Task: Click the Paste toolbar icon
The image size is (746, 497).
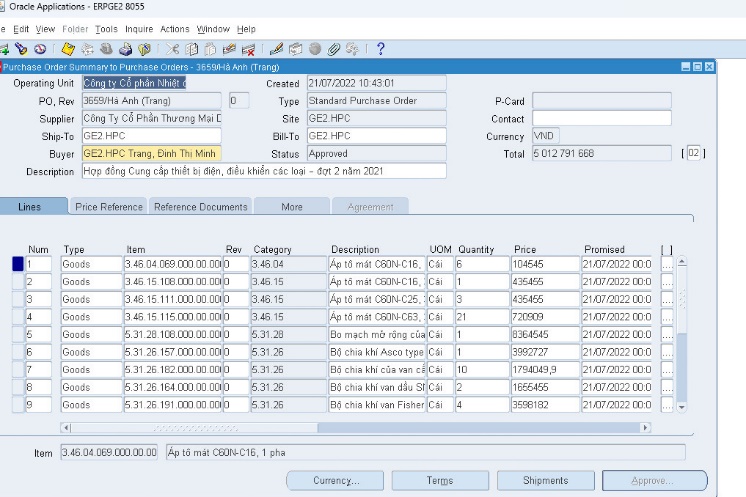Action: pos(210,49)
